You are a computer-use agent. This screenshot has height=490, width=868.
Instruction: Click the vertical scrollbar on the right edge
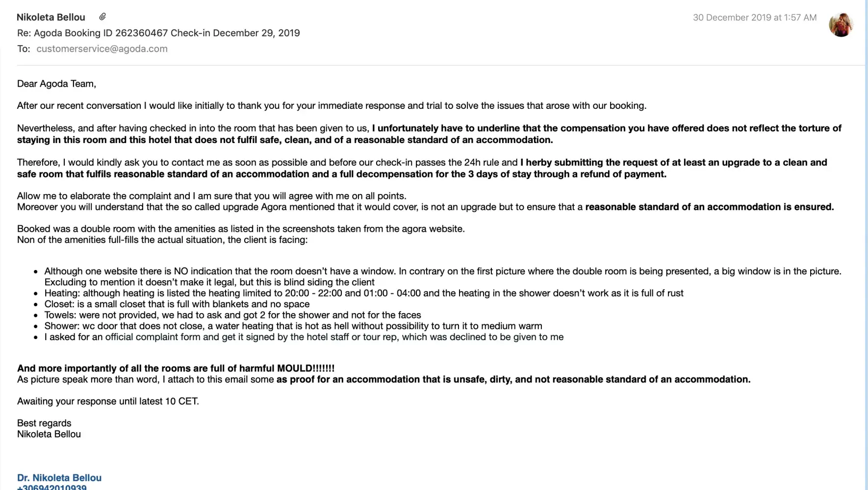coord(866,245)
